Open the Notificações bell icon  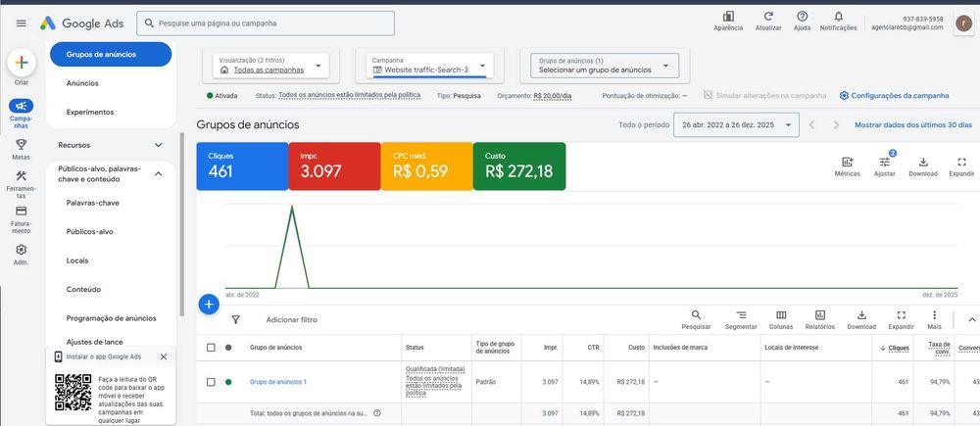point(838,17)
